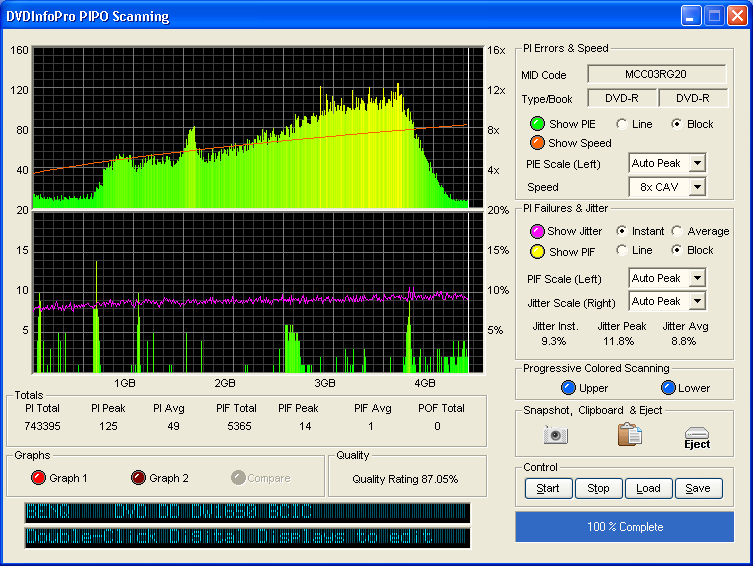This screenshot has height=566, width=753.
Task: Toggle the magenta Show Jitter indicator
Action: coord(537,231)
